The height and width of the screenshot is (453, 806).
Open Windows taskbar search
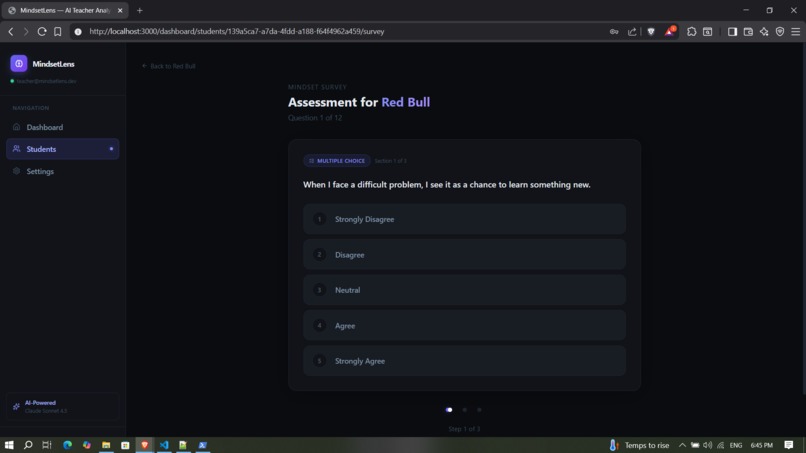tap(28, 445)
